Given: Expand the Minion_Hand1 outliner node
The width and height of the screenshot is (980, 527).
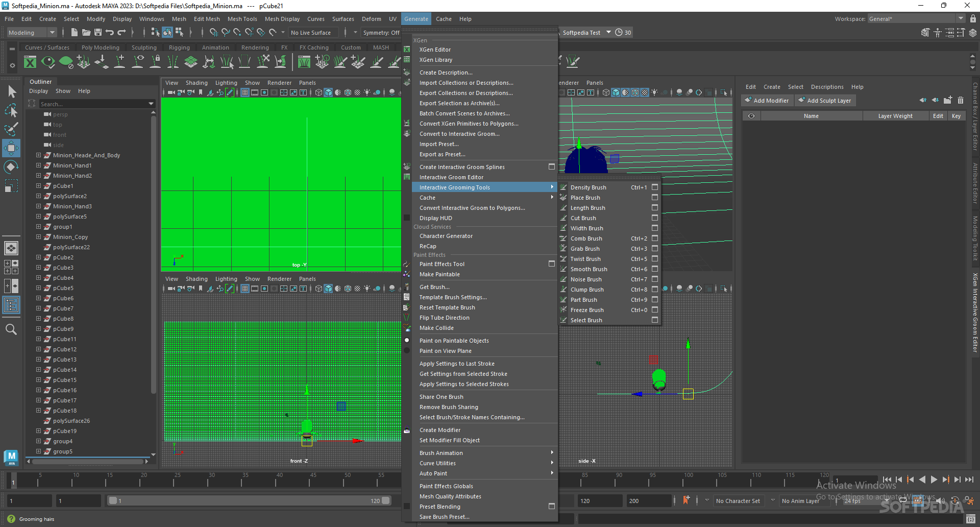Looking at the screenshot, I should [x=38, y=165].
